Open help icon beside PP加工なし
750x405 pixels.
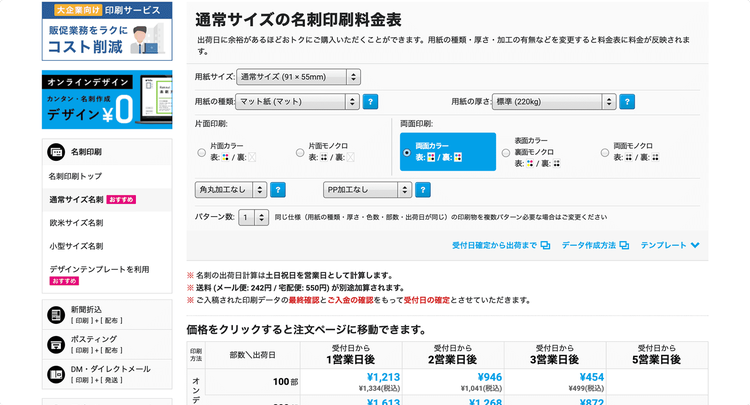(x=423, y=190)
